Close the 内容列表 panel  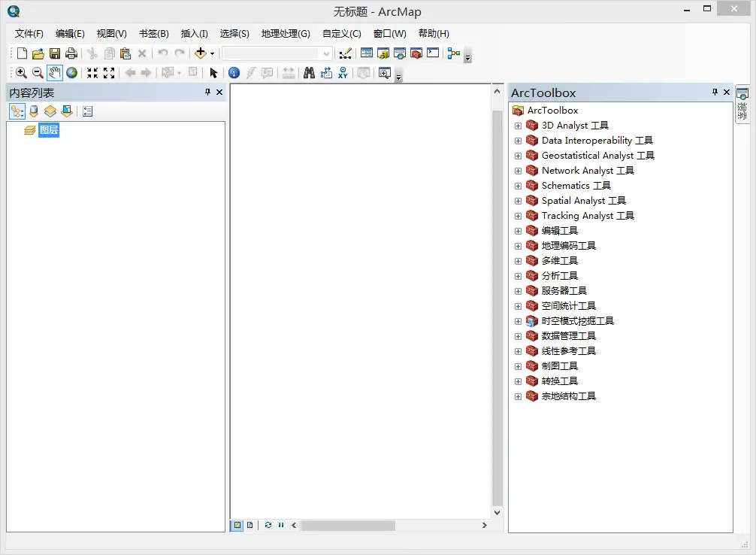[x=219, y=92]
